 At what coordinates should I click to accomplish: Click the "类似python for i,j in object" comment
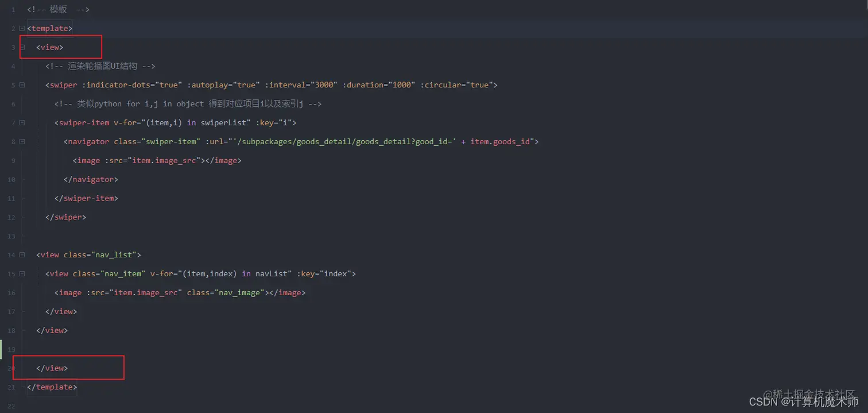point(188,104)
